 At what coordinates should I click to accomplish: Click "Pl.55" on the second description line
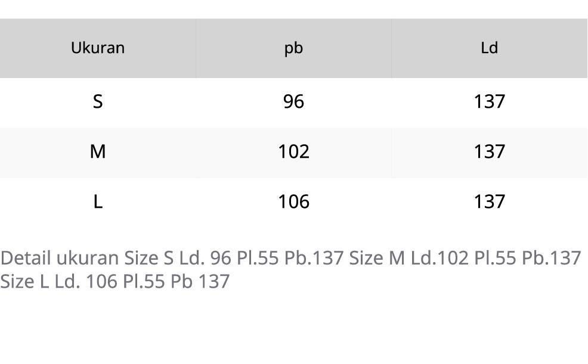click(x=144, y=281)
